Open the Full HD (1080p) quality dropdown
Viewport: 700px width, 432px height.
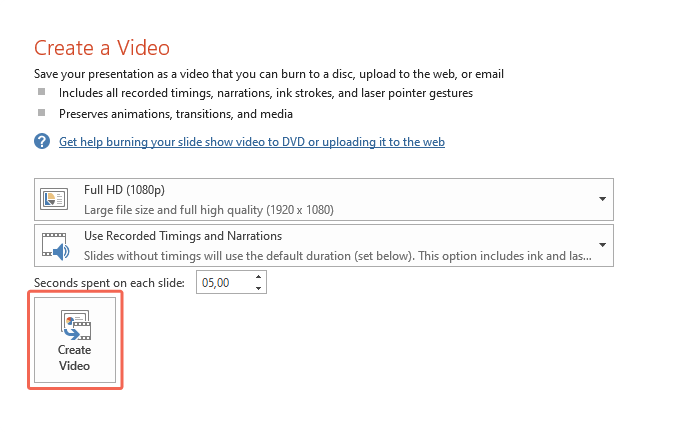324,199
